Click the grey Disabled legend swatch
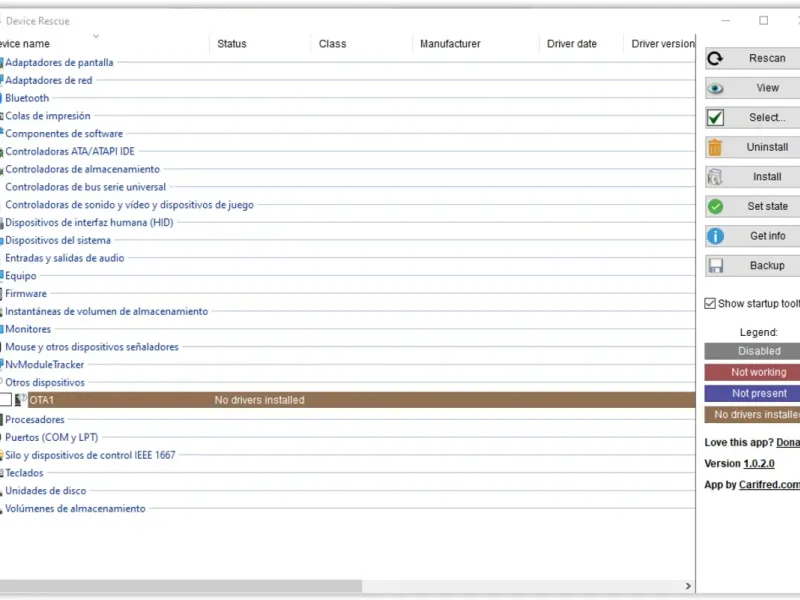This screenshot has height=600, width=800. tap(753, 351)
